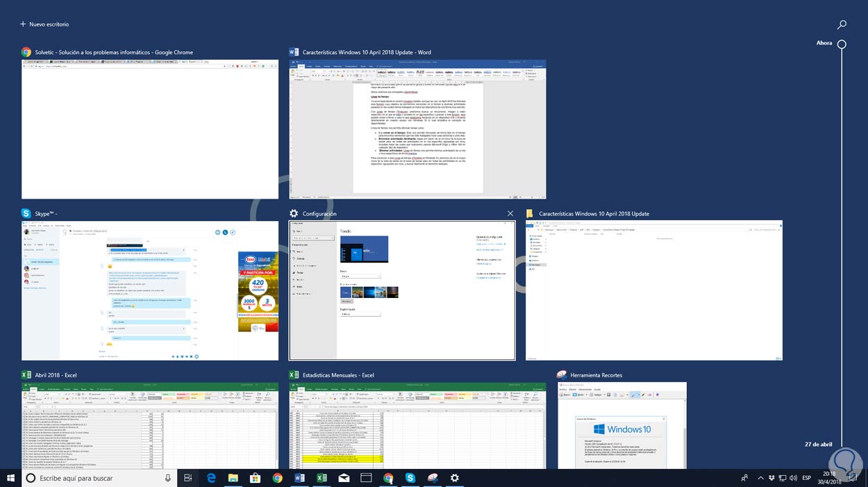The image size is (868, 487).
Task: Click the Task View taskbar icon
Action: (x=188, y=478)
